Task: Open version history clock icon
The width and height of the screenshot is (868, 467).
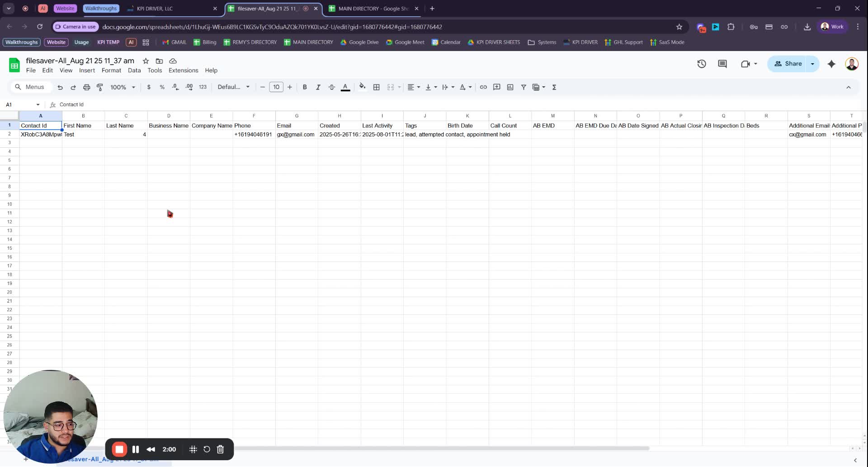Action: 702,64
